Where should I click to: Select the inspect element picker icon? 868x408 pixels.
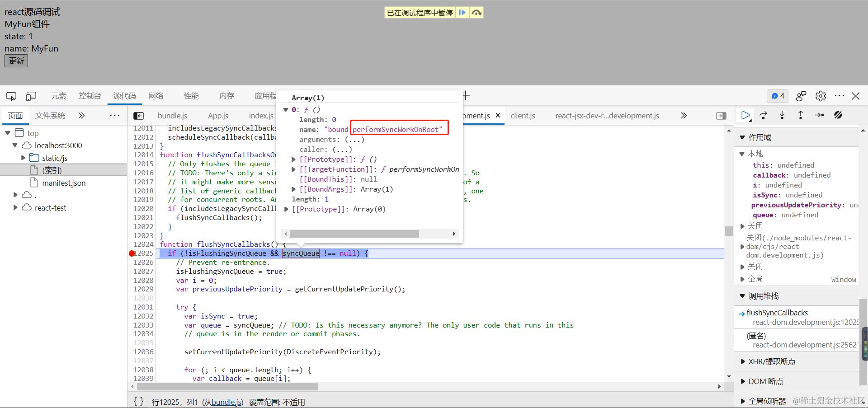tap(11, 96)
